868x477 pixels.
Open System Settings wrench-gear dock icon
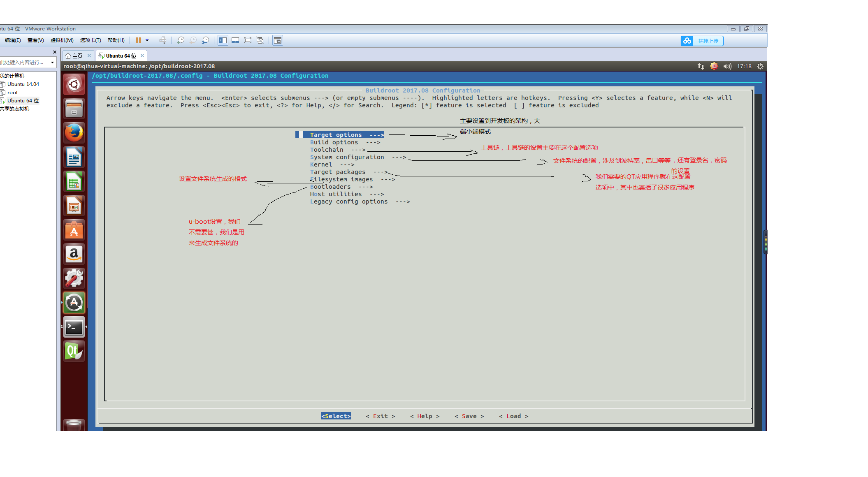click(x=74, y=278)
